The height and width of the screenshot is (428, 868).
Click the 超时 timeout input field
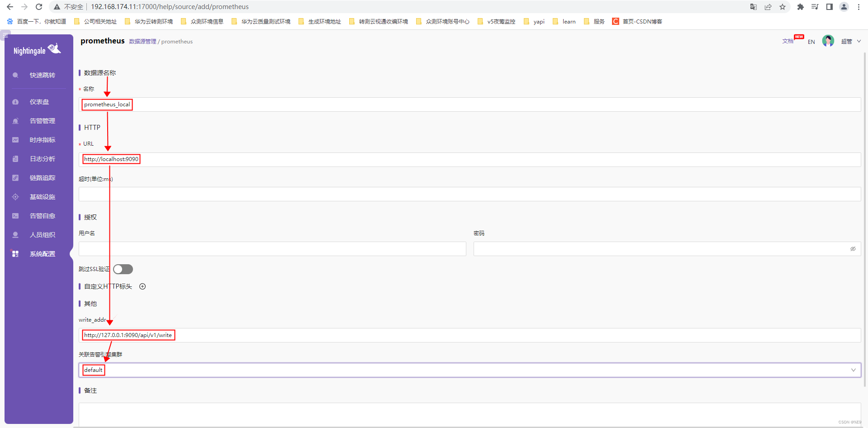[x=470, y=194]
